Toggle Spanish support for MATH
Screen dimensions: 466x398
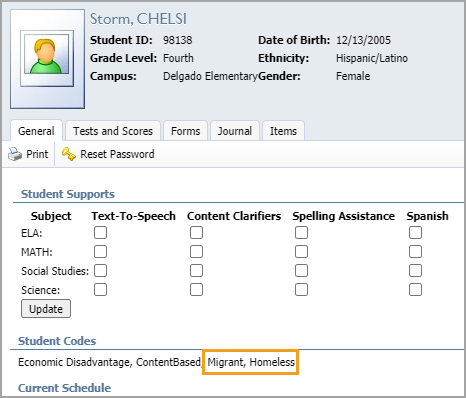(415, 252)
